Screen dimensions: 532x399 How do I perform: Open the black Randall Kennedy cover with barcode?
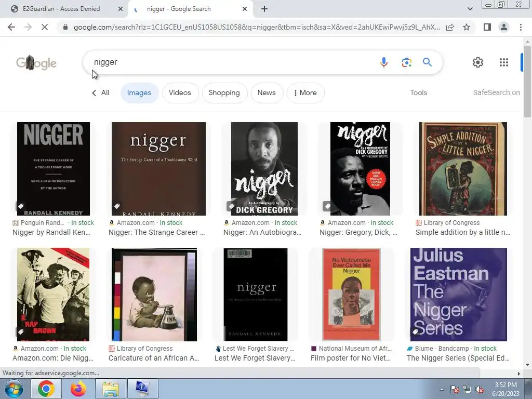(256, 295)
